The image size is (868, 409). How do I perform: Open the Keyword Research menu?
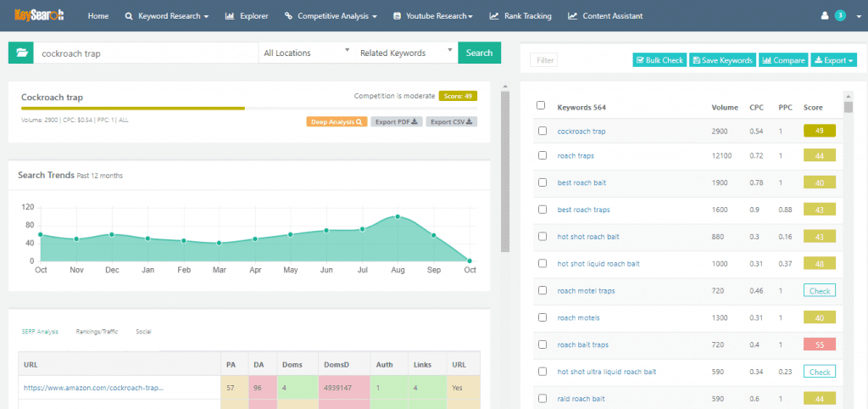(x=166, y=15)
